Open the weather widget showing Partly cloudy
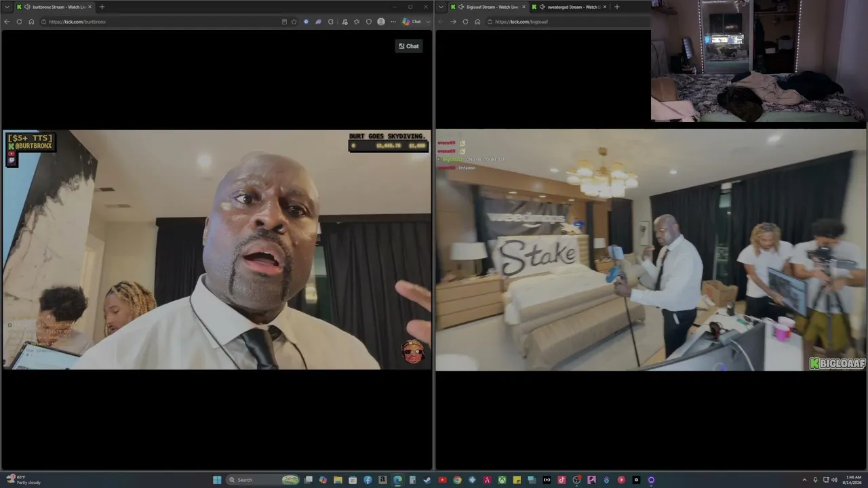868x488 pixels. click(x=24, y=480)
